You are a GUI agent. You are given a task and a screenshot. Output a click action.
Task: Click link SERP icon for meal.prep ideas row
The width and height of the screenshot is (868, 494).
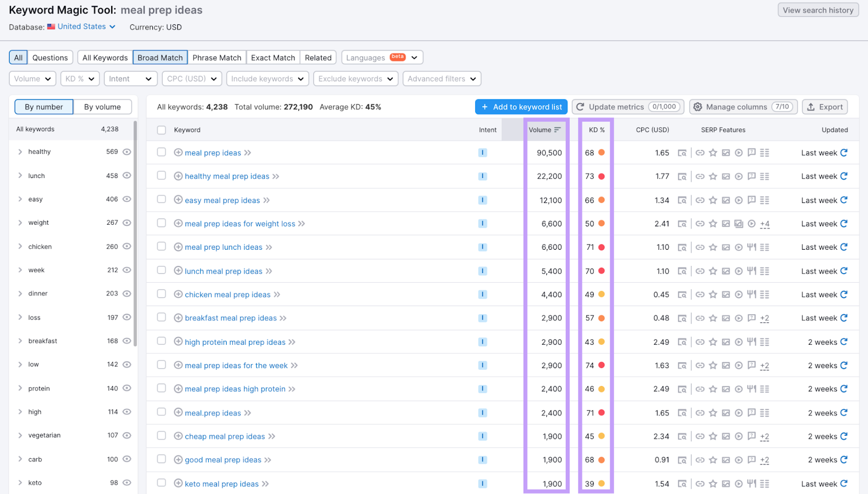[x=700, y=413]
